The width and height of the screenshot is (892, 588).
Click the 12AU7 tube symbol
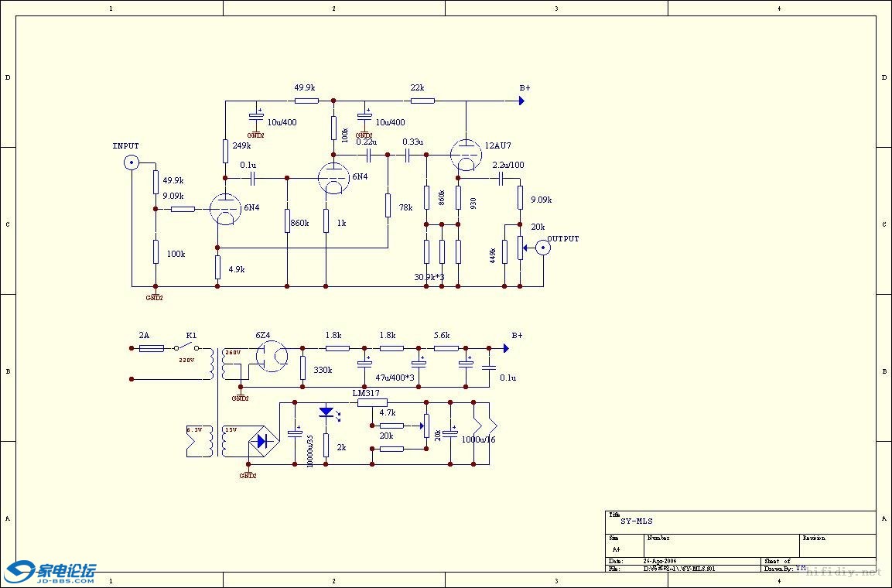point(466,155)
